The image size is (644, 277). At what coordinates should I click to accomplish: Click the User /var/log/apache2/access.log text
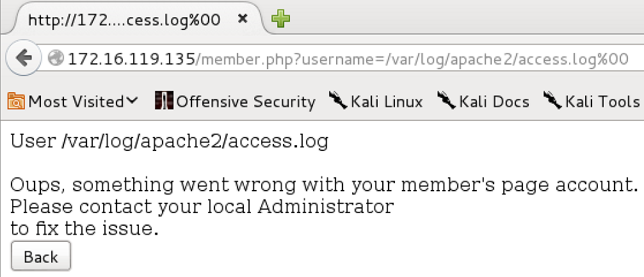pyautogui.click(x=169, y=142)
